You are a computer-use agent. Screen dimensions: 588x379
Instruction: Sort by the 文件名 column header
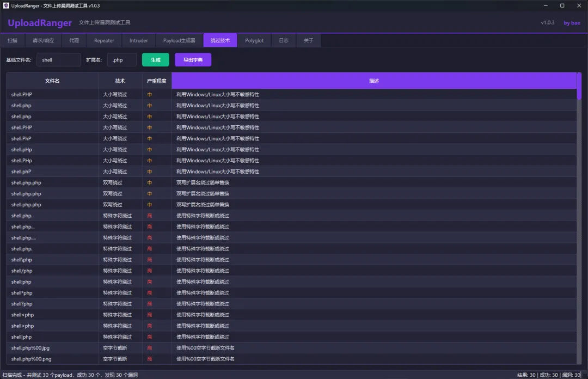(x=52, y=81)
